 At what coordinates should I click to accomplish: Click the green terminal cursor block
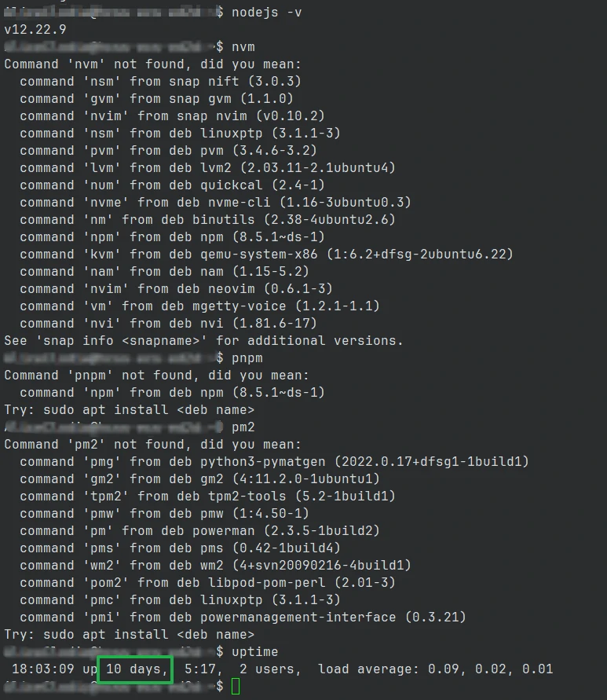tap(236, 686)
